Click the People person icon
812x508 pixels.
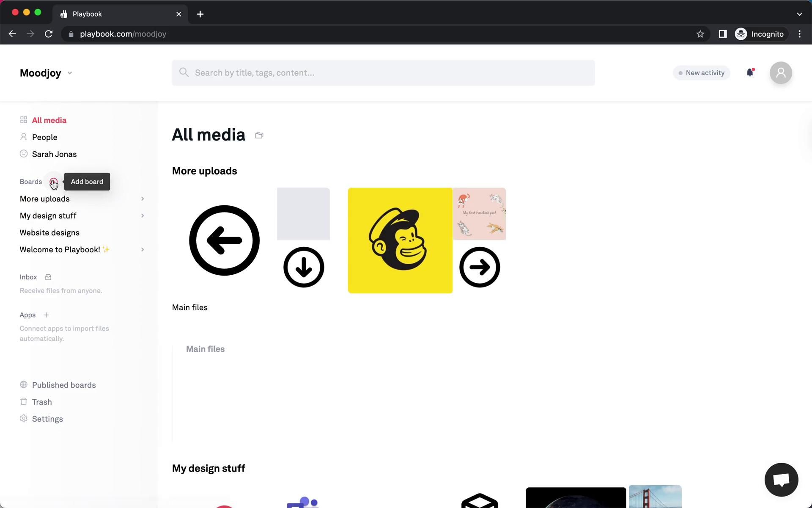(x=24, y=137)
